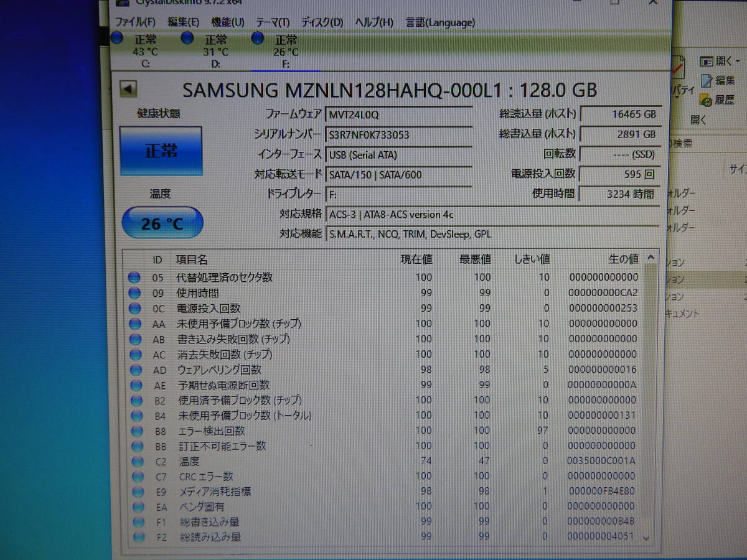This screenshot has height=560, width=747.
Task: Select the 代替処理済のセクタ数 row text
Action: coord(225,278)
